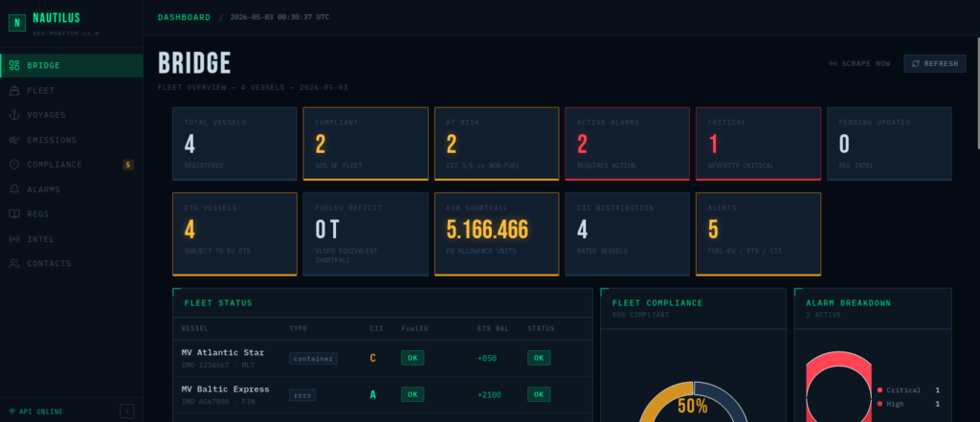Screen dimensions: 980x422
Task: Open the At Risk stat card
Action: pyautogui.click(x=497, y=144)
